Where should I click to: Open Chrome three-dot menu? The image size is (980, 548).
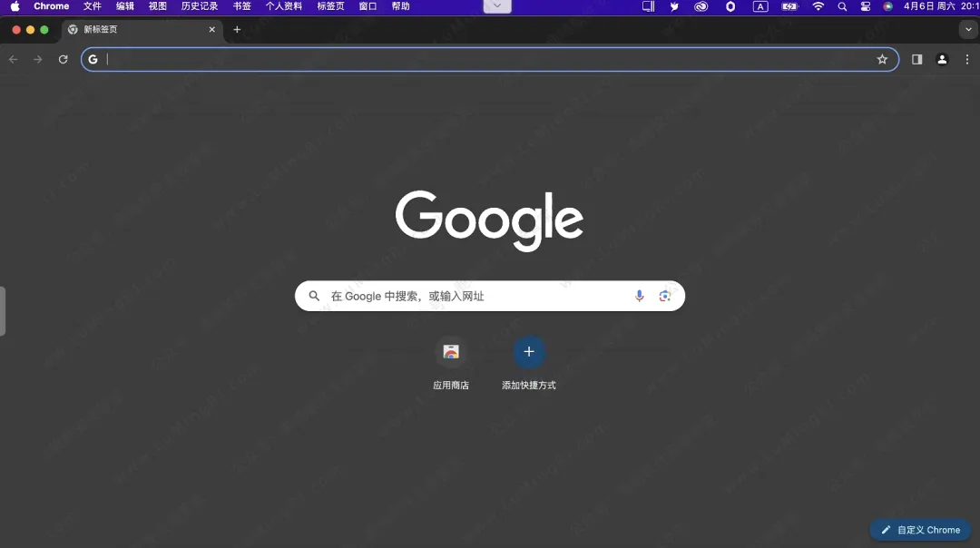966,60
